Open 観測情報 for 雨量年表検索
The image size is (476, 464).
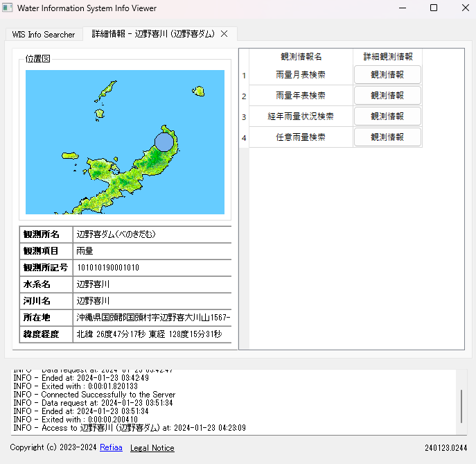coord(387,96)
